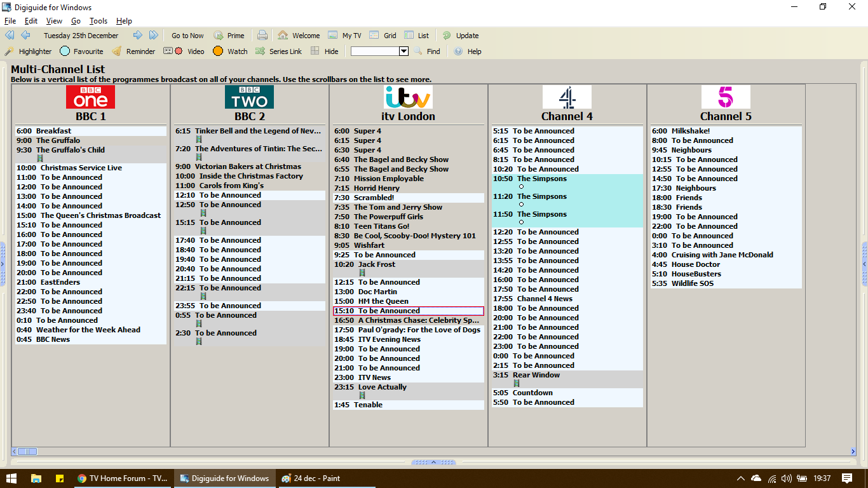The image size is (868, 488).
Task: Open the search combo box dropdown
Action: (x=403, y=51)
